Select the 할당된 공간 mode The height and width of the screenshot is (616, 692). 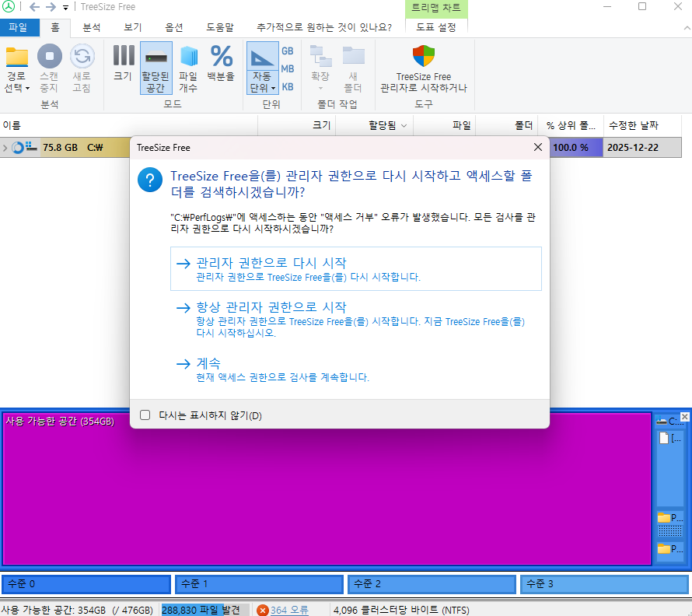pyautogui.click(x=156, y=68)
